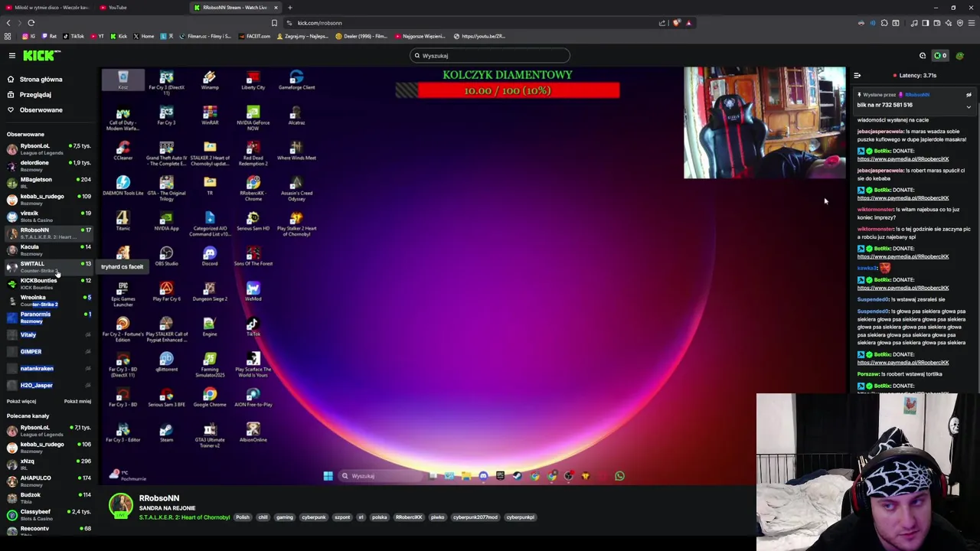Open the Kick sidebar hamburger menu
The image size is (980, 551).
pos(12,55)
